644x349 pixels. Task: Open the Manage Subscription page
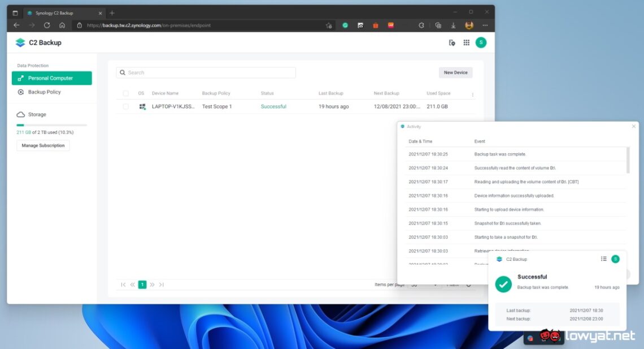[42, 145]
